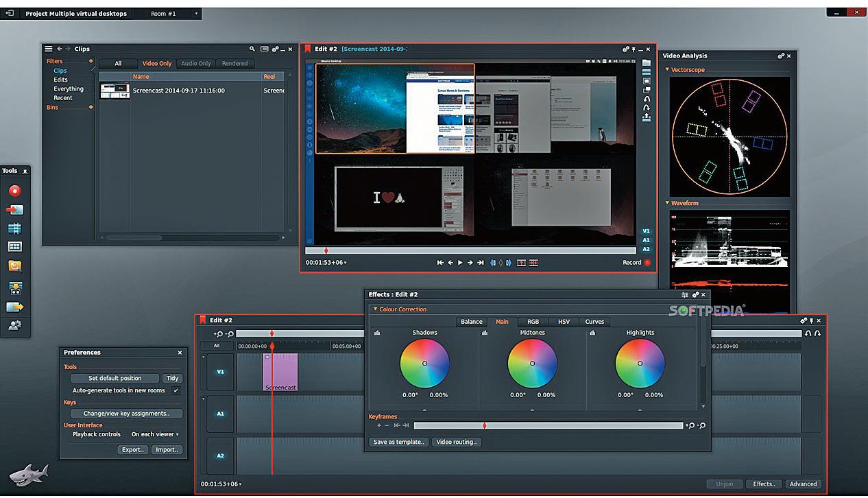Select the Rendered tab in Clips
The width and height of the screenshot is (868, 498).
pyautogui.click(x=234, y=64)
